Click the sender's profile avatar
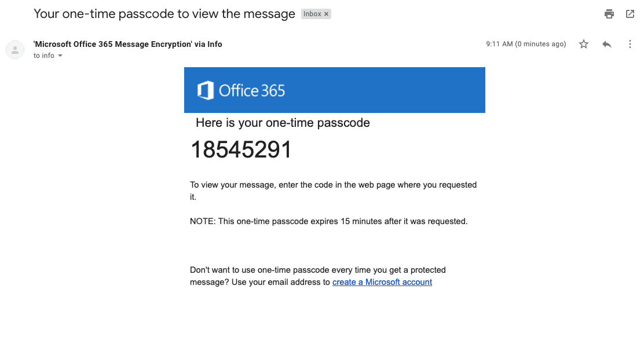The width and height of the screenshot is (644, 344). [15, 50]
